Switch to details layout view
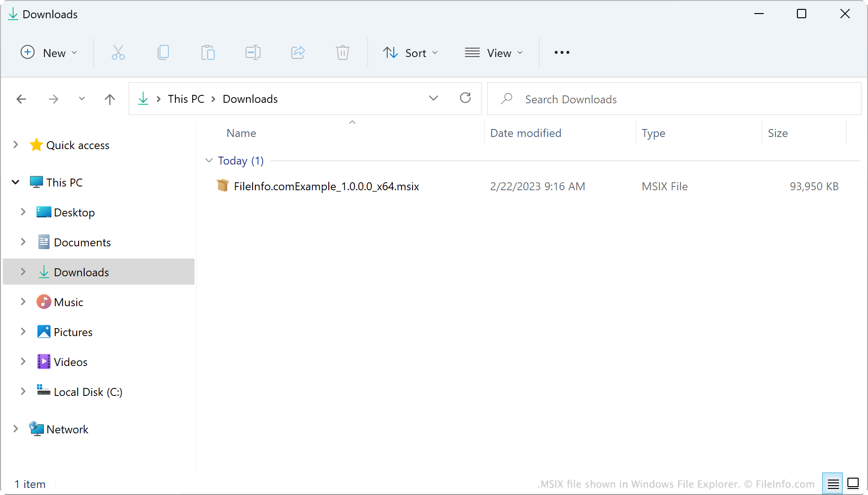868x495 pixels. click(x=833, y=483)
